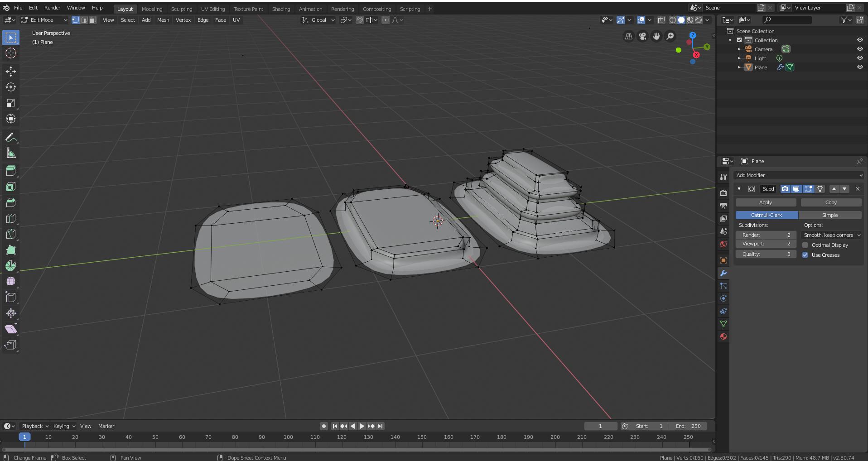This screenshot has width=868, height=461.
Task: Switch to vertex select mode
Action: click(76, 20)
